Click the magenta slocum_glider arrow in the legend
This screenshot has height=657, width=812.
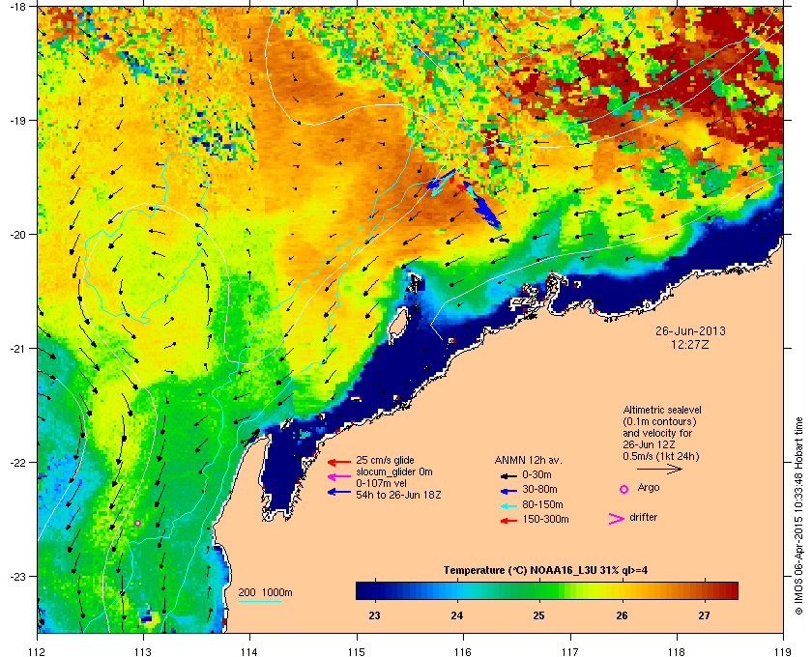pos(339,477)
